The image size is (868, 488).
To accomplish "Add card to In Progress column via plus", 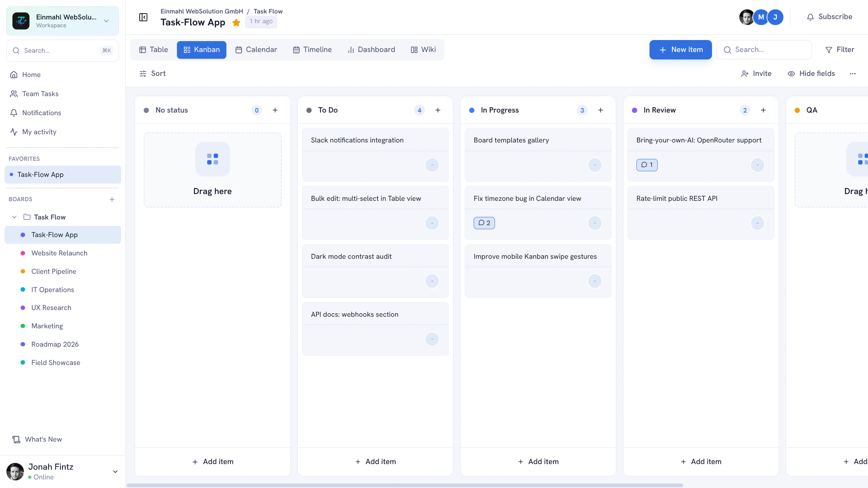I will point(600,110).
